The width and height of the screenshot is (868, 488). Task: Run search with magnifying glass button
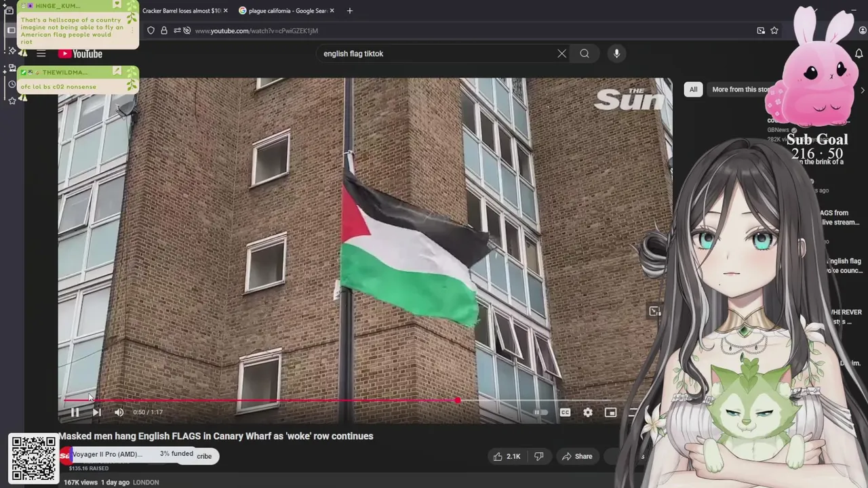(x=585, y=54)
